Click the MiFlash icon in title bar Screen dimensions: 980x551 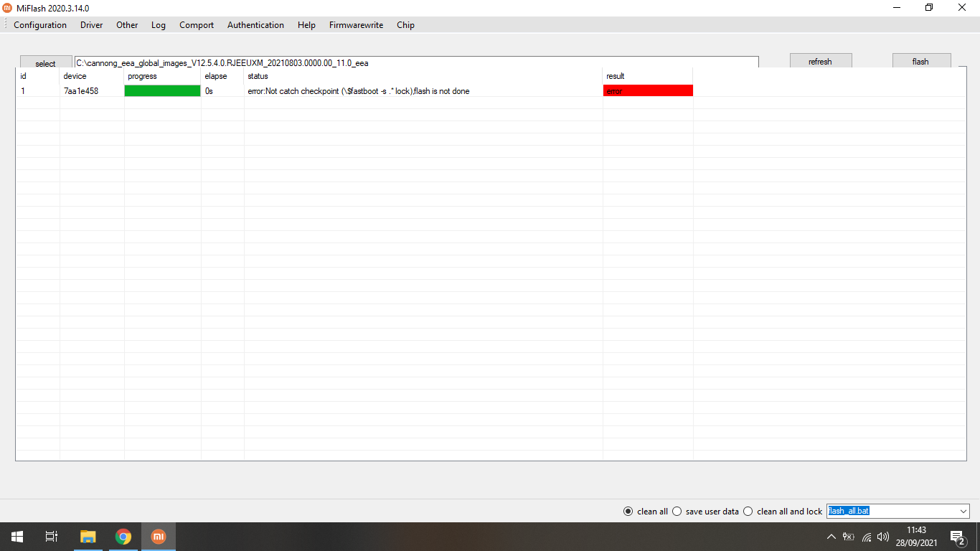coord(7,8)
